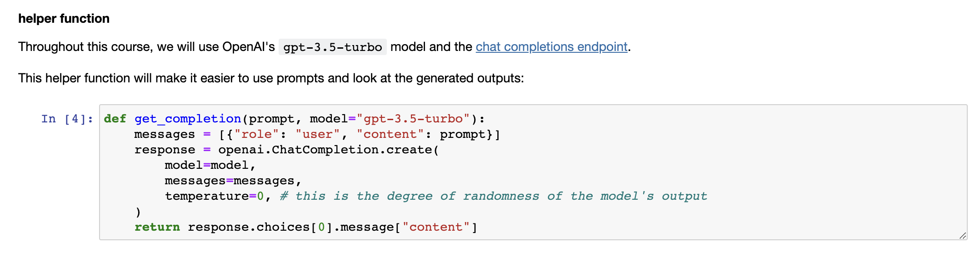The height and width of the screenshot is (253, 980).
Task: Click the 'This helper function will make' paragraph
Action: click(x=271, y=78)
